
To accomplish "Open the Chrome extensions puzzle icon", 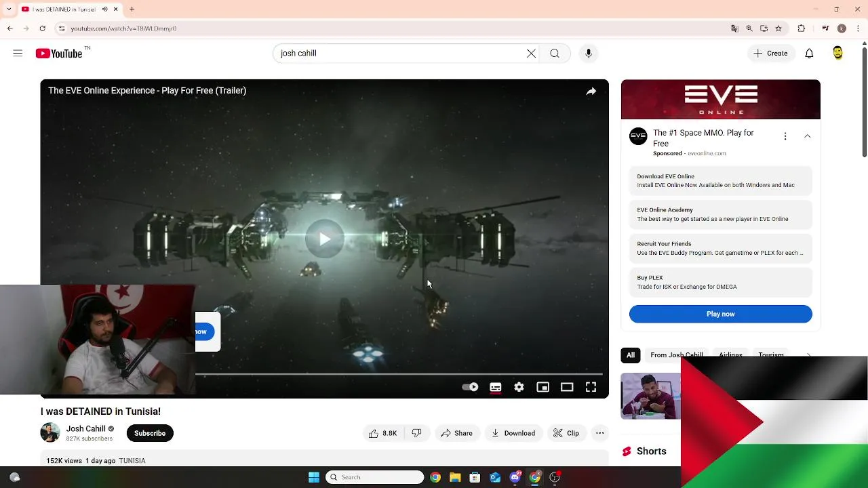I will point(802,28).
